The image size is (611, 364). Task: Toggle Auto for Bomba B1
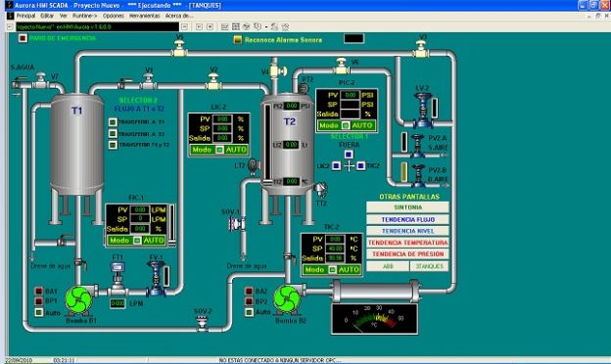coord(38,312)
